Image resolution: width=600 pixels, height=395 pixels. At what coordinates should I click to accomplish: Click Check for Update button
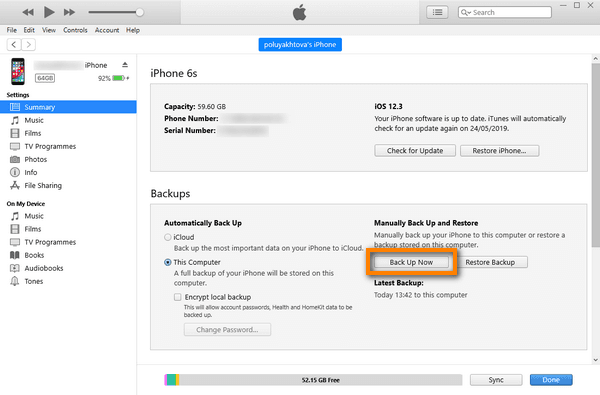(415, 151)
